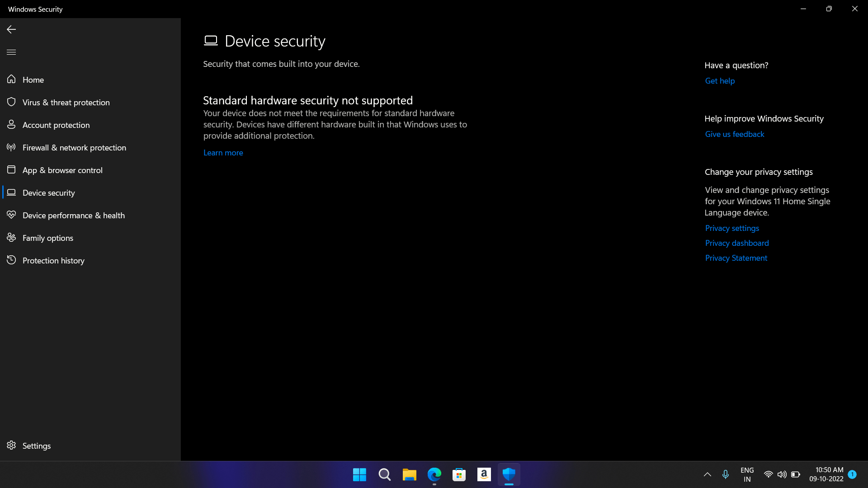Expand the hamburger navigation menu

pyautogui.click(x=11, y=52)
